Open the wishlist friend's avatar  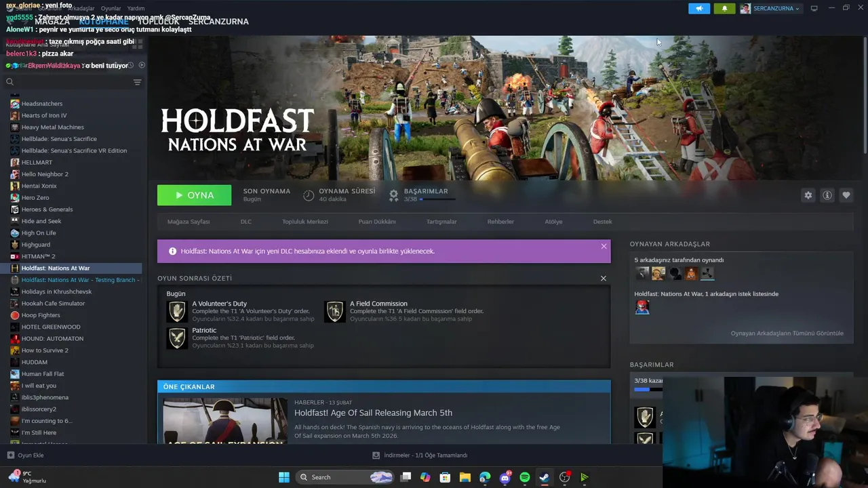click(642, 307)
